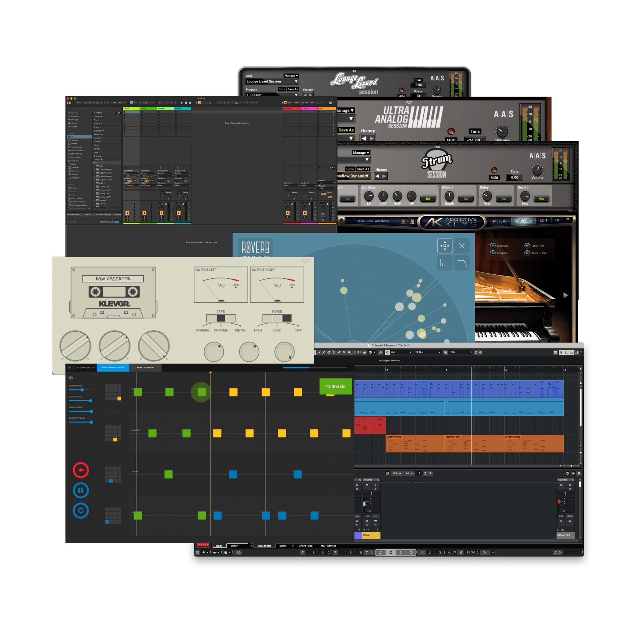Viewport: 644px width, 644px height.
Task: Select the Eraser tool in Cubase toolbar
Action: (x=329, y=352)
